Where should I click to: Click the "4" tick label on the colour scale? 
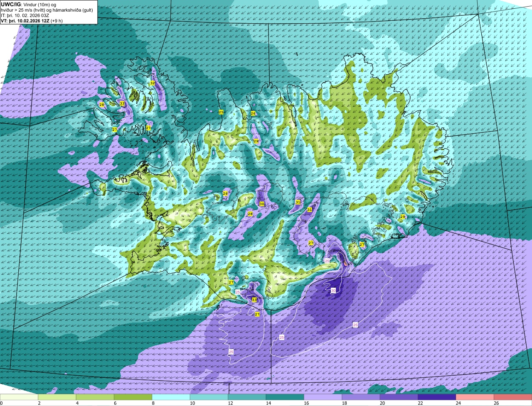click(x=77, y=403)
